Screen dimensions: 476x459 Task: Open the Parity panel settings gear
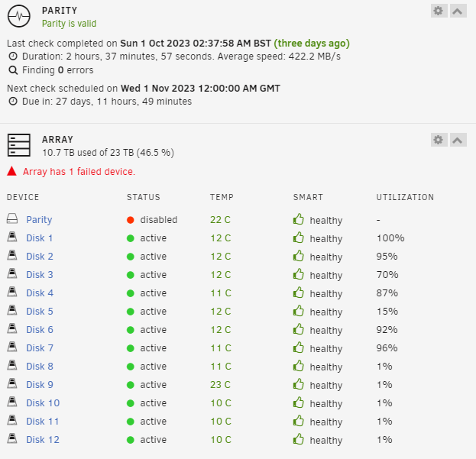click(x=439, y=11)
